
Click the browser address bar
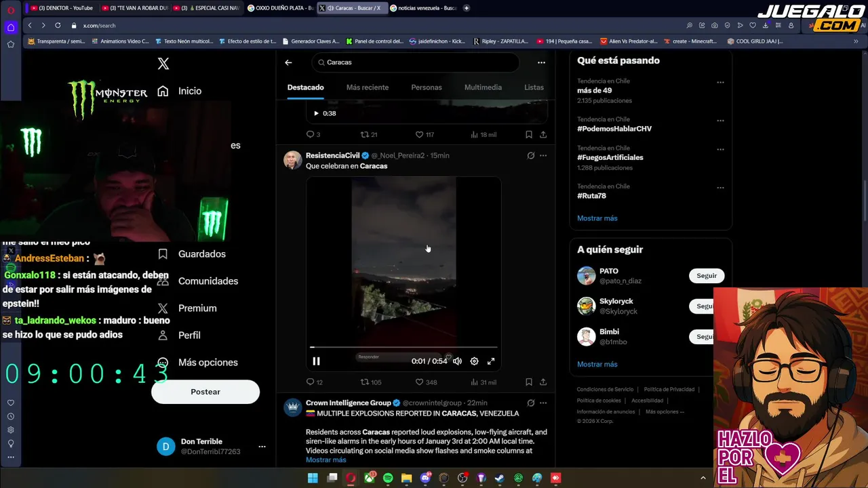click(380, 25)
